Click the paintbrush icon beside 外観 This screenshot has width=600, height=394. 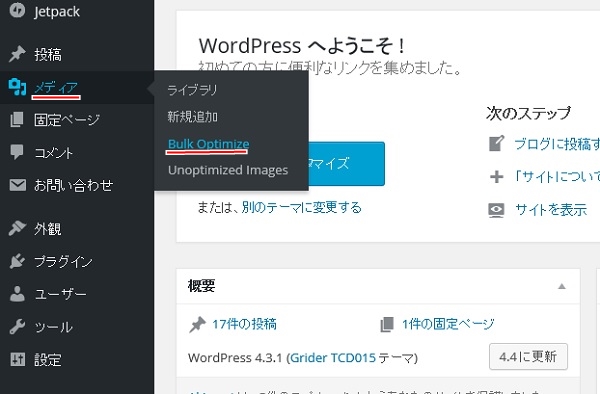[17, 228]
